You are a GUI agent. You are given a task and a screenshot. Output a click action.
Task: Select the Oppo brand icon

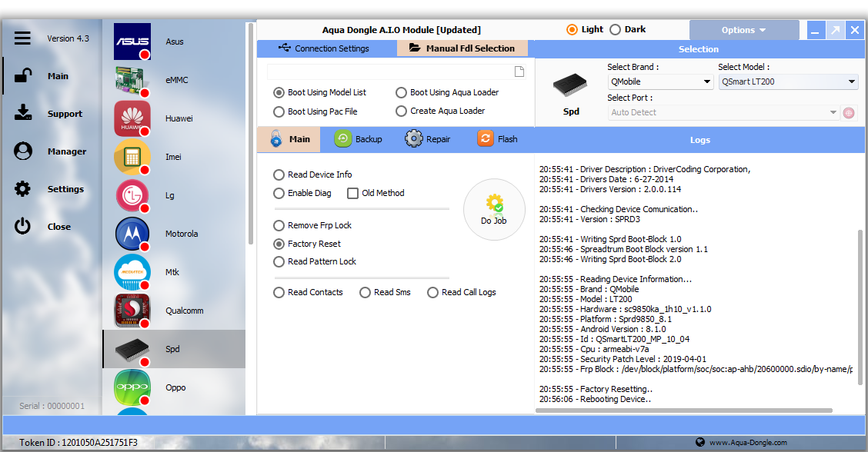click(132, 388)
